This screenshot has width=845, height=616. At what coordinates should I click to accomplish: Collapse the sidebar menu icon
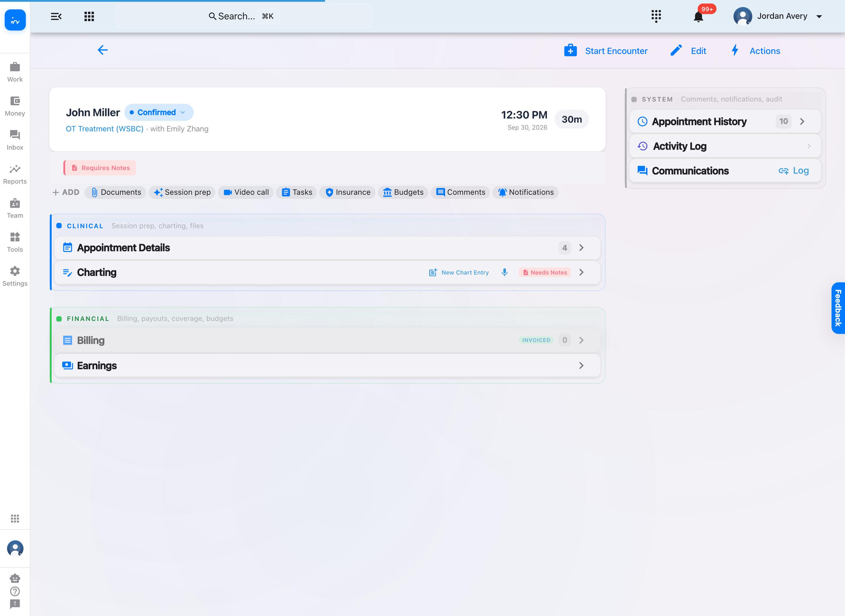click(56, 16)
